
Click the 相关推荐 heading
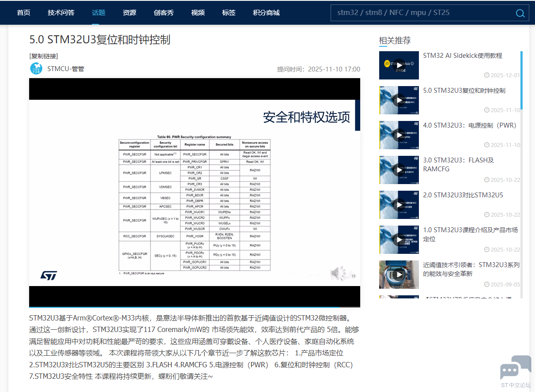395,41
